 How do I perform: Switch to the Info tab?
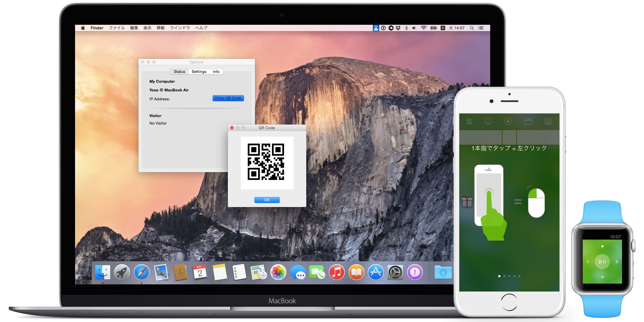point(216,72)
